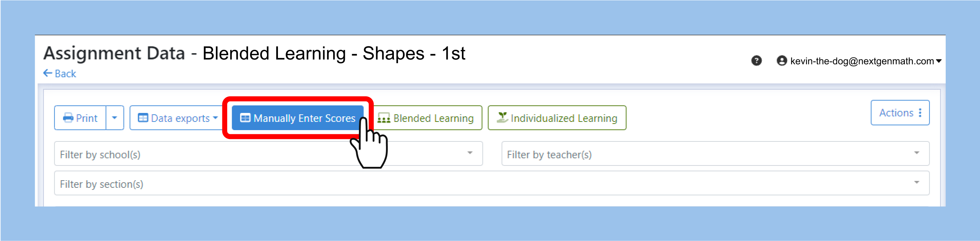Click the Manually Enter Scores button
Image resolution: width=980 pixels, height=241 pixels.
point(297,118)
